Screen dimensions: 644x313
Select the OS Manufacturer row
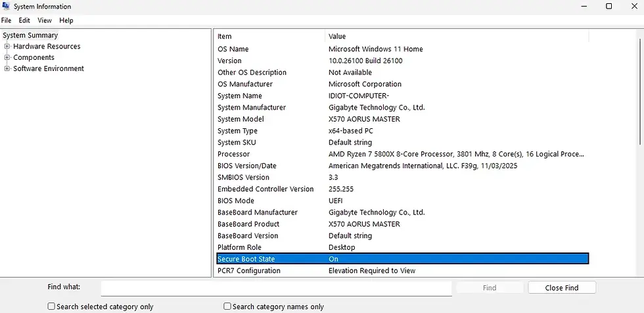point(402,84)
